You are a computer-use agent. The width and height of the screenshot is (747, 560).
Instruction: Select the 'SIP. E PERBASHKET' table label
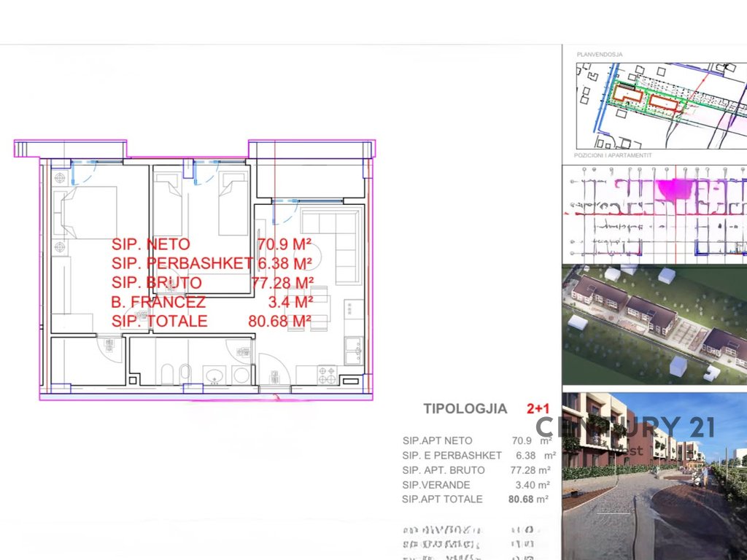click(x=452, y=456)
